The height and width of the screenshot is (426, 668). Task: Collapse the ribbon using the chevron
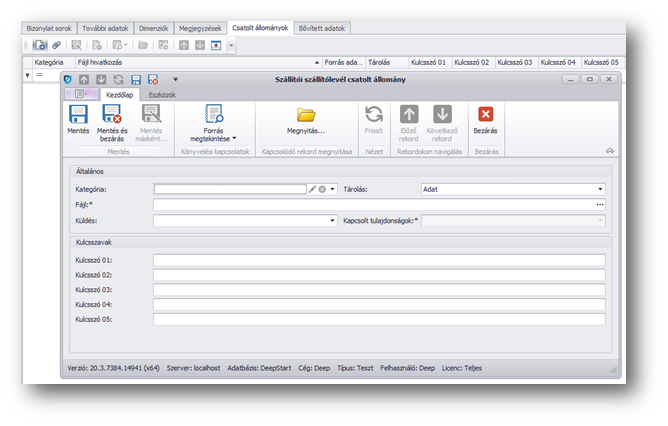pyautogui.click(x=609, y=150)
